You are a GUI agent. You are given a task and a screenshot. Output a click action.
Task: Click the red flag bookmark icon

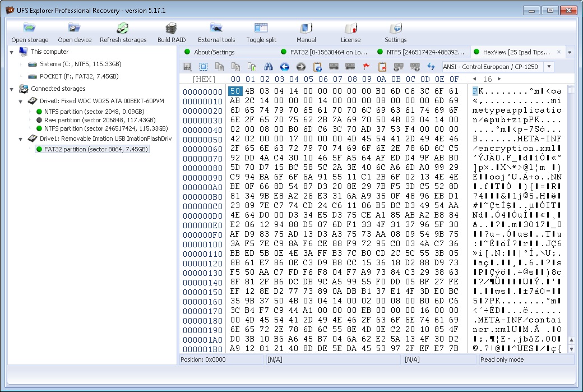pyautogui.click(x=366, y=67)
